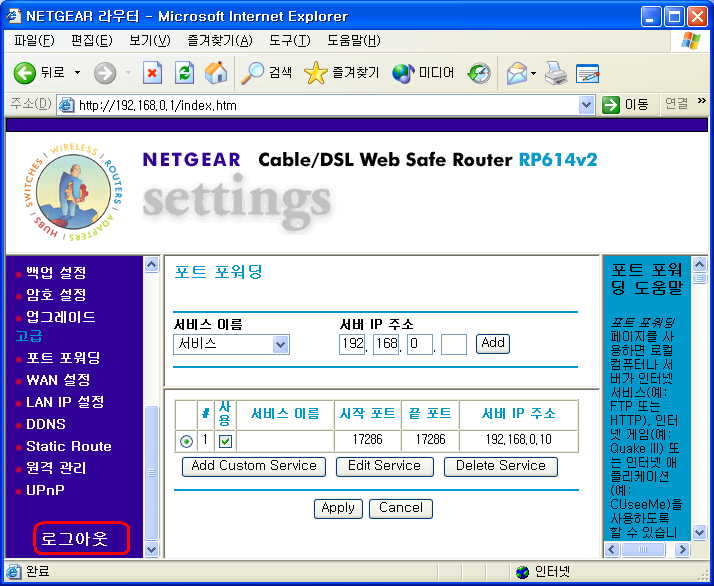Click the Edit Service button
Screen dimensions: 714x586
[x=384, y=467]
